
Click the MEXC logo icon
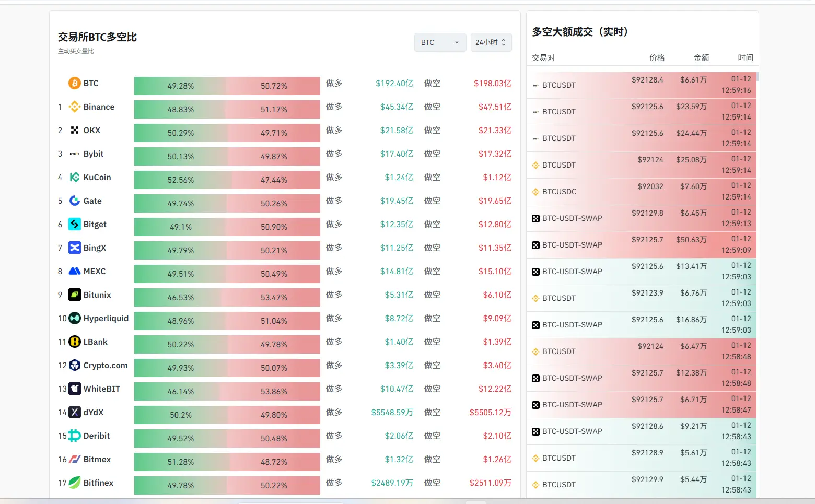[75, 271]
